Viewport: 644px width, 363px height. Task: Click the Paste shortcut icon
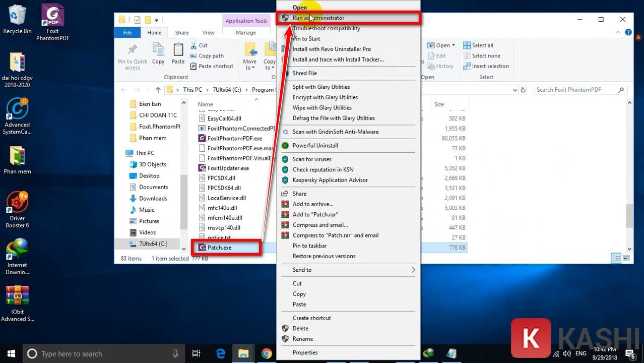click(194, 66)
